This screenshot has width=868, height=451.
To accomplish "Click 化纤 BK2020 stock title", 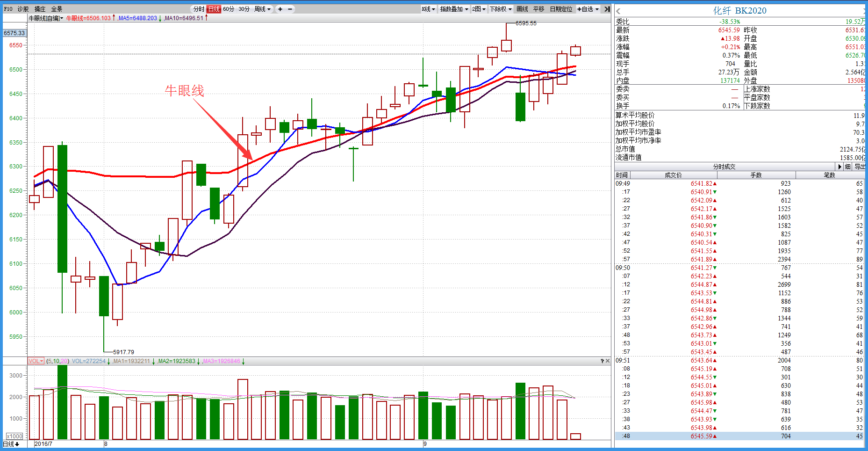I will coord(739,11).
